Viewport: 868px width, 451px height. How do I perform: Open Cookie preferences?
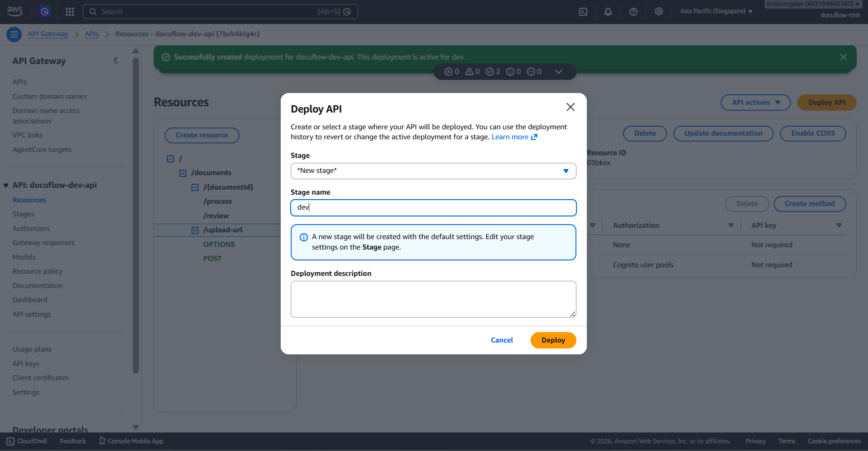point(834,441)
